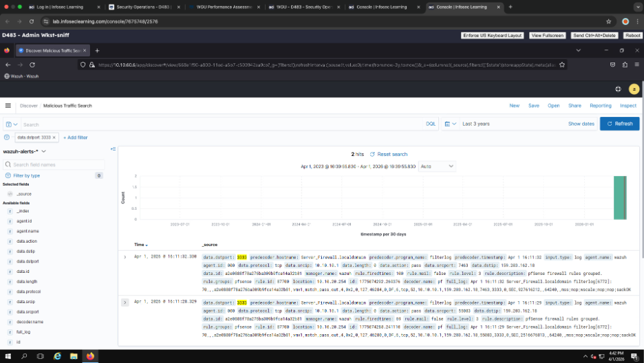
Task: Open Firefox extensions icon
Action: tap(625, 65)
